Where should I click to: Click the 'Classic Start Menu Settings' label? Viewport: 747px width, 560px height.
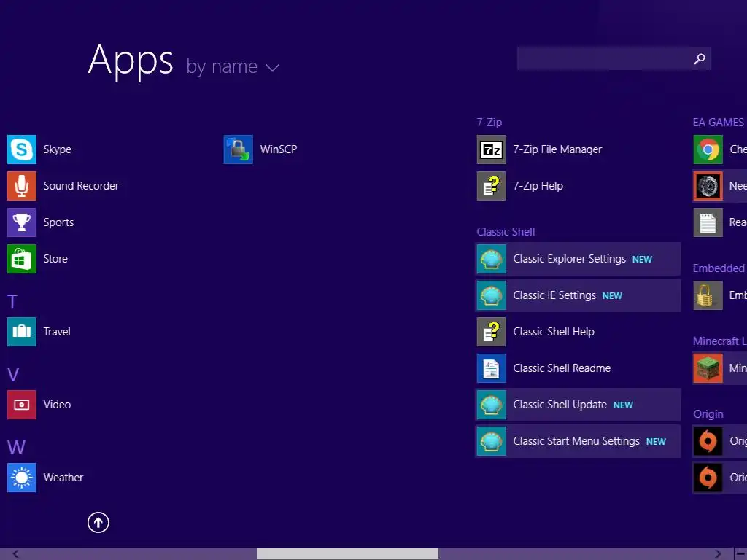(576, 441)
